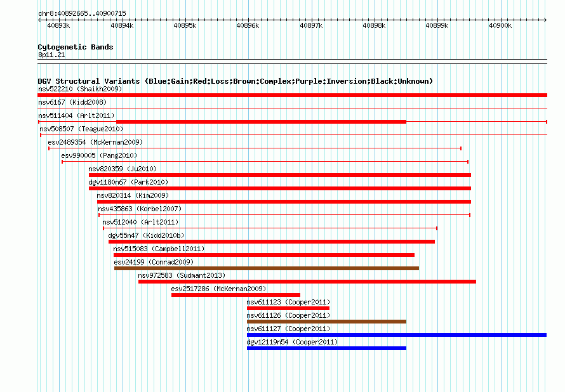Open nsv512040 (Arlt2011) variant label
The image size is (565, 392).
click(140, 222)
